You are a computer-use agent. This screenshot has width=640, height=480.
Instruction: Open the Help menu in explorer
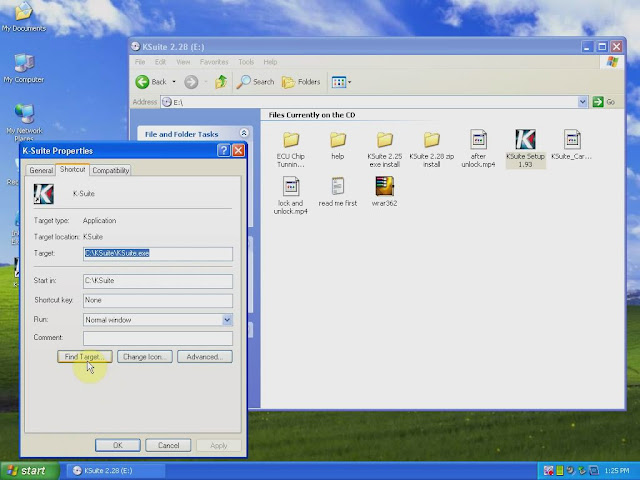pyautogui.click(x=270, y=62)
